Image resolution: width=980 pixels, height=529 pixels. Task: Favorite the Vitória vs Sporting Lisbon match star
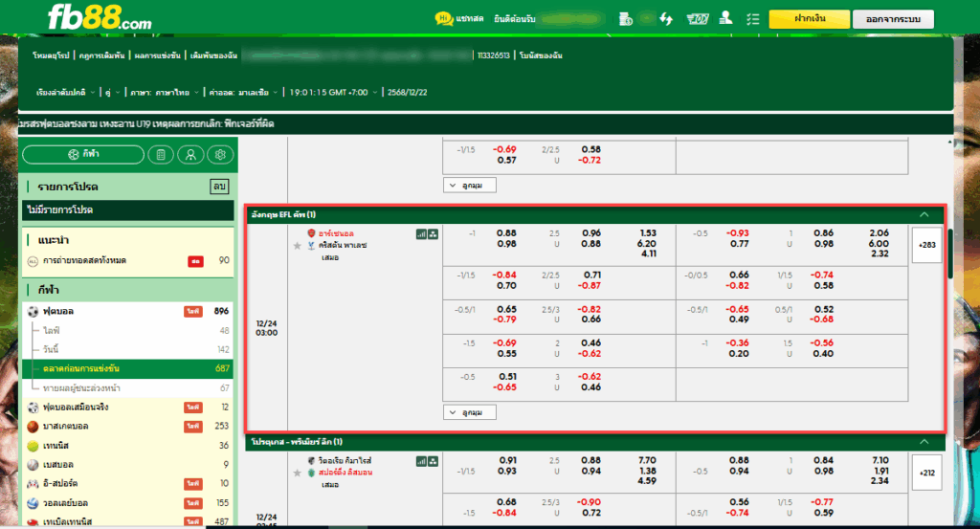pos(297,473)
